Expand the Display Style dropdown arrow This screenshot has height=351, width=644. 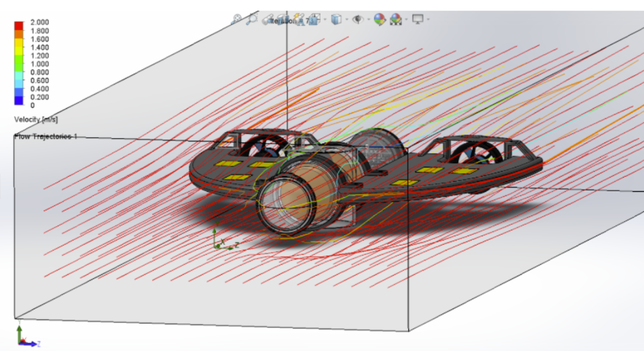tap(347, 20)
